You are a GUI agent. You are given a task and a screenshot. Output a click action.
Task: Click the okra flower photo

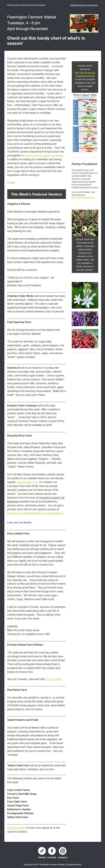(85, 223)
